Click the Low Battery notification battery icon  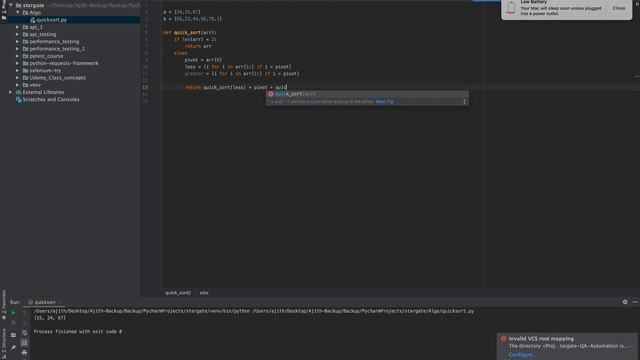(x=511, y=8)
